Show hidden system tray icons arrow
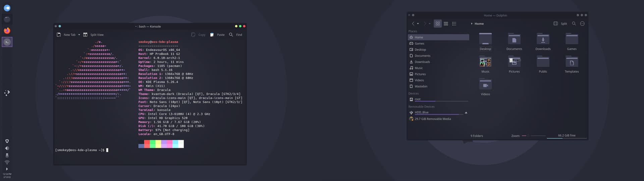 click(7, 169)
